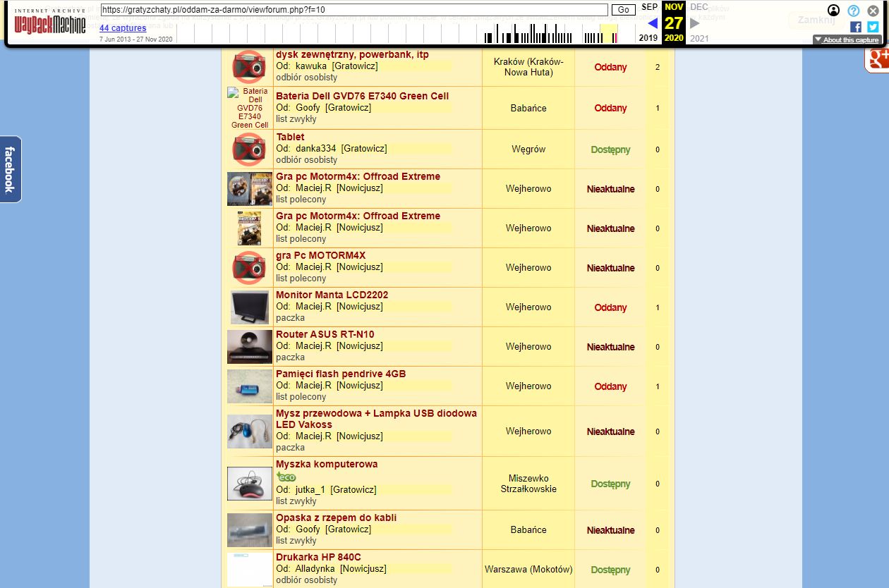
Task: Go to next capture gray arrow
Action: pyautogui.click(x=695, y=23)
